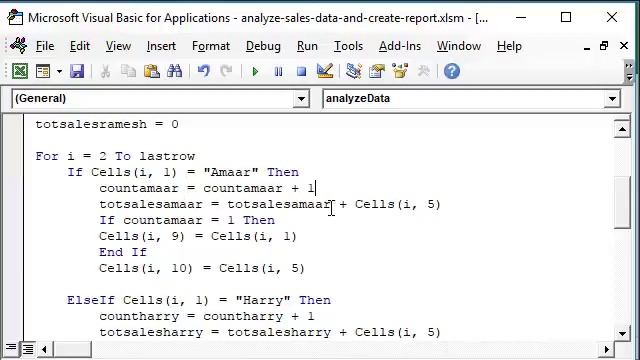Click the left margin indicator bar

(13, 227)
